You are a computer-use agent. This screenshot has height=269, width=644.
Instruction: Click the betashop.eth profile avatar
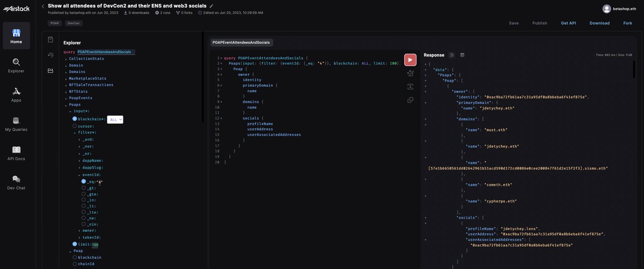tap(606, 9)
